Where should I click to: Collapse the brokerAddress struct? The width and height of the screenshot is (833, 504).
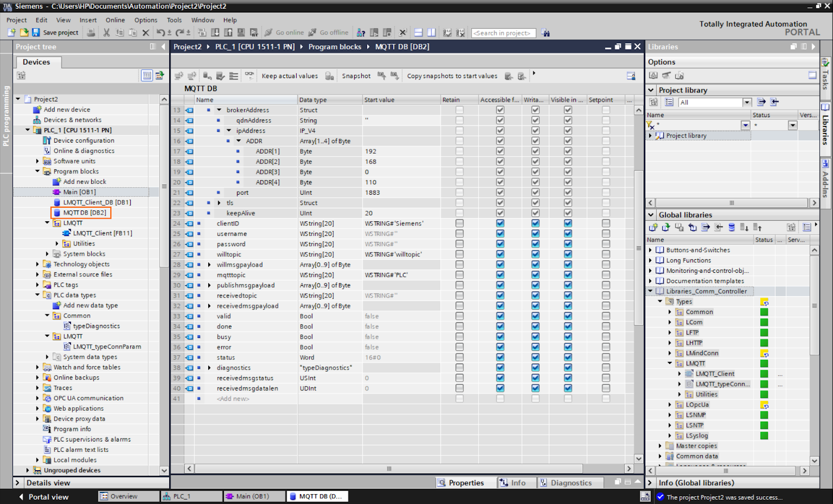click(219, 110)
